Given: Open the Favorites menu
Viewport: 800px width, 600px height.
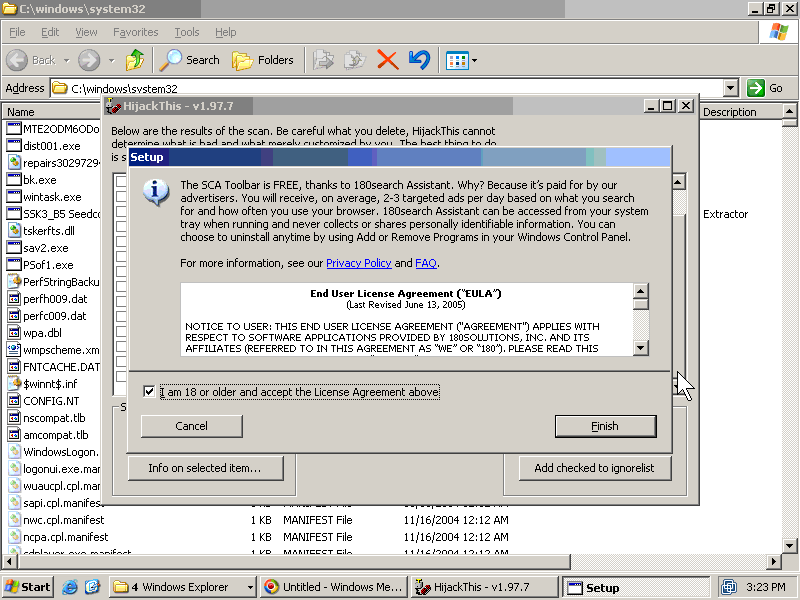Looking at the screenshot, I should (x=136, y=32).
